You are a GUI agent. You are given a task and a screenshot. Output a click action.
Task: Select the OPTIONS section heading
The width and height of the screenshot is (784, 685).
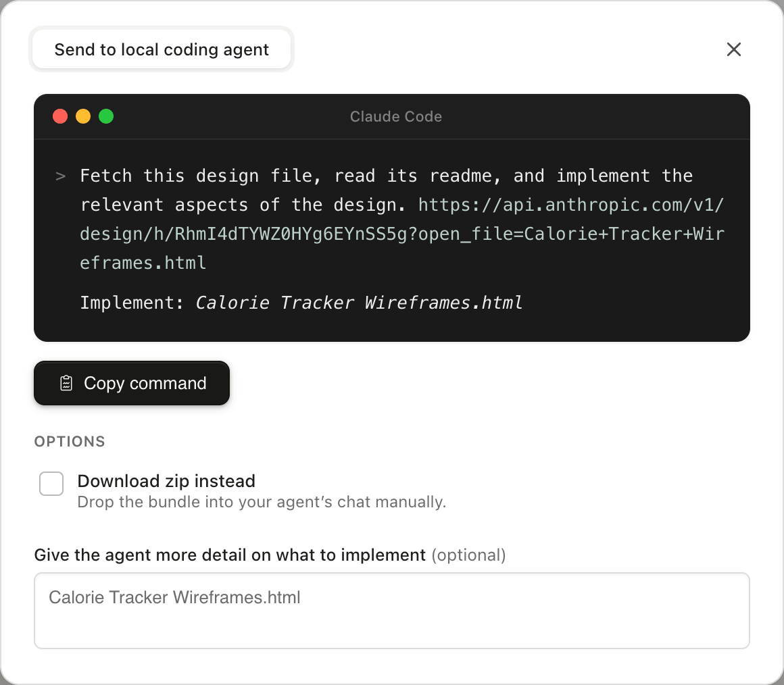(70, 441)
